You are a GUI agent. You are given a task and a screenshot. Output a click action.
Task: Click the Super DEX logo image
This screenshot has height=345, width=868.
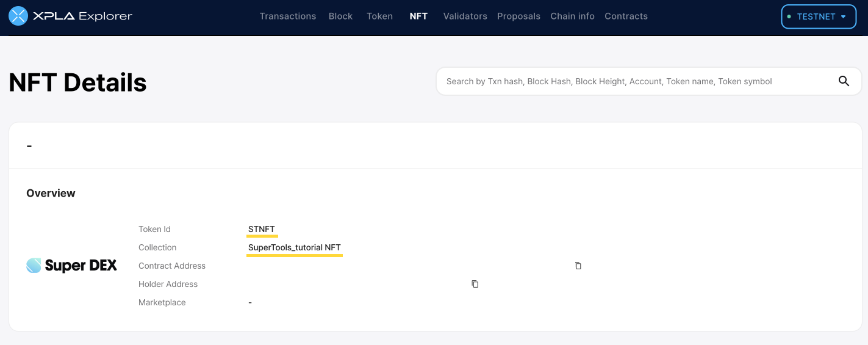(72, 266)
